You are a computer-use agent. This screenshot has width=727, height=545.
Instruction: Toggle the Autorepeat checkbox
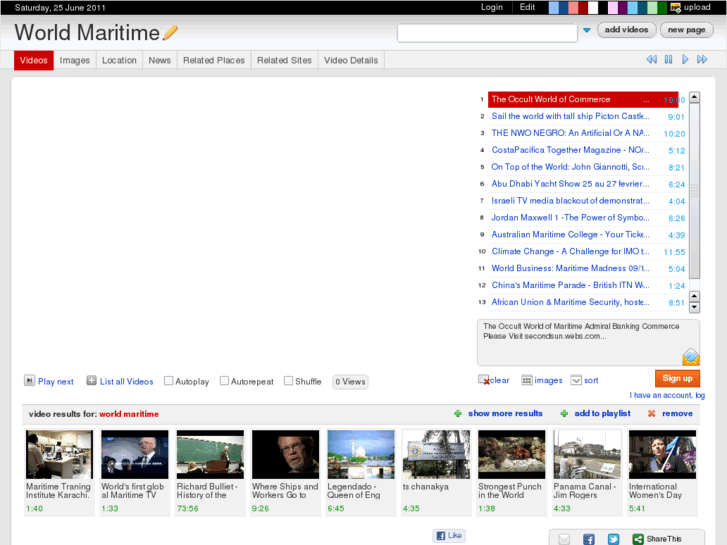point(224,381)
